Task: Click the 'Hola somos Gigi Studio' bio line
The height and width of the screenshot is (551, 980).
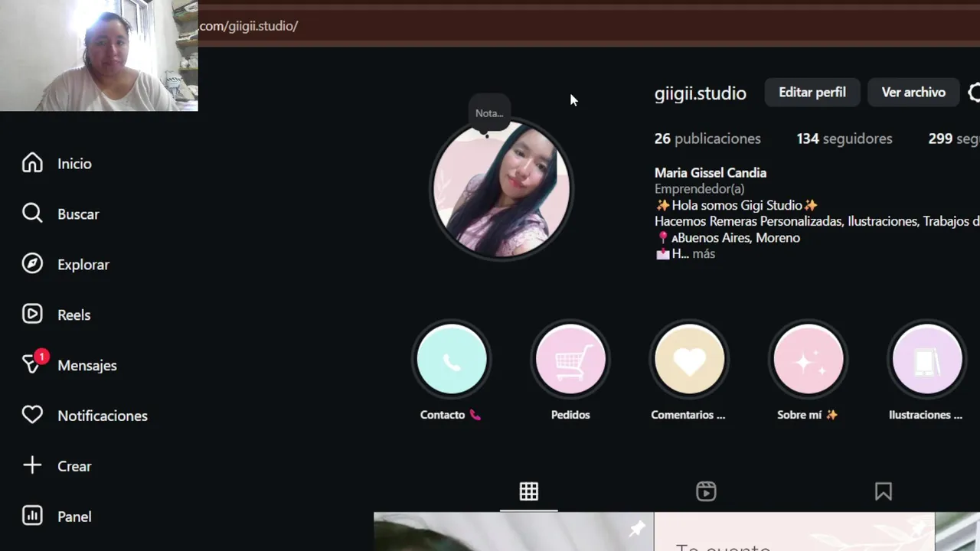Action: pos(737,205)
